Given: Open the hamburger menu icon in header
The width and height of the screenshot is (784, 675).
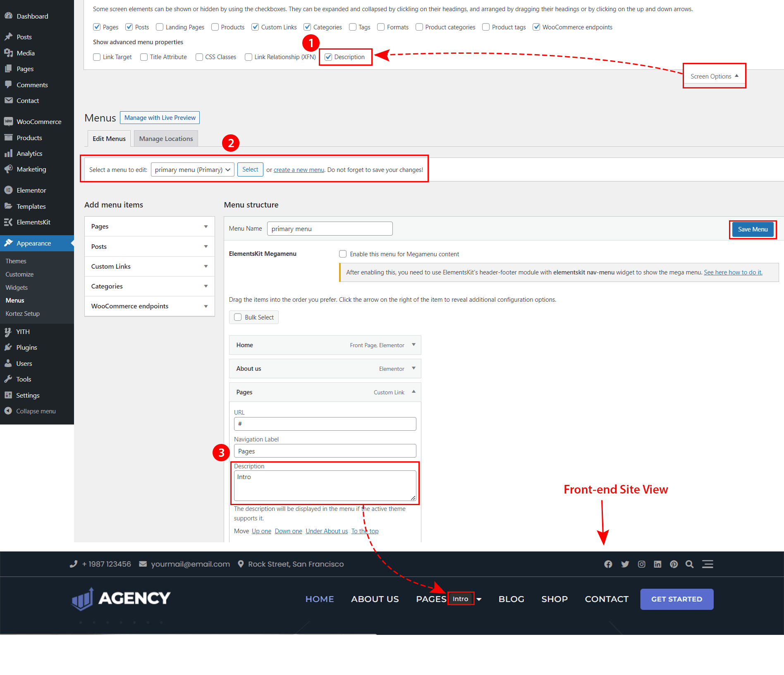Looking at the screenshot, I should tap(708, 564).
